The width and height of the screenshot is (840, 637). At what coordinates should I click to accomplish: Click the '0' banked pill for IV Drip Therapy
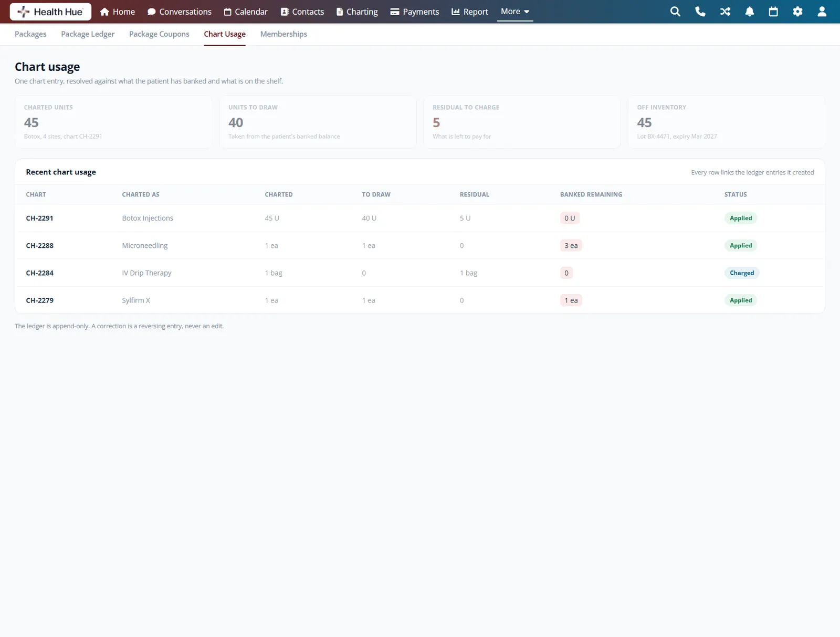pos(566,273)
